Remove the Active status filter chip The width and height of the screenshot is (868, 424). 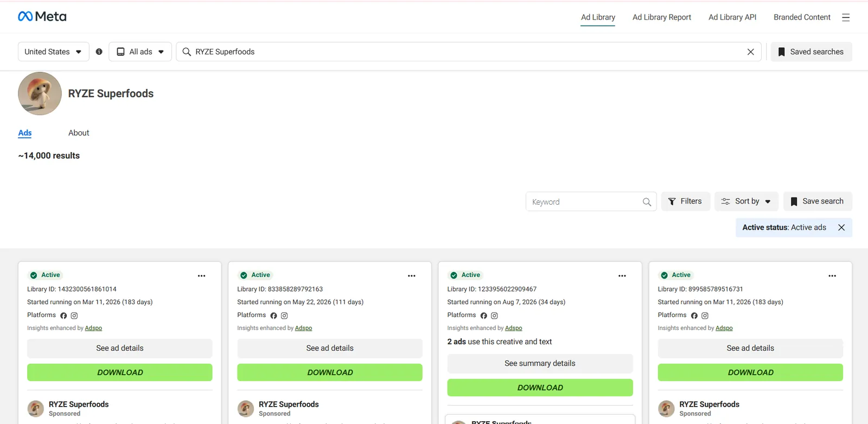click(x=841, y=227)
